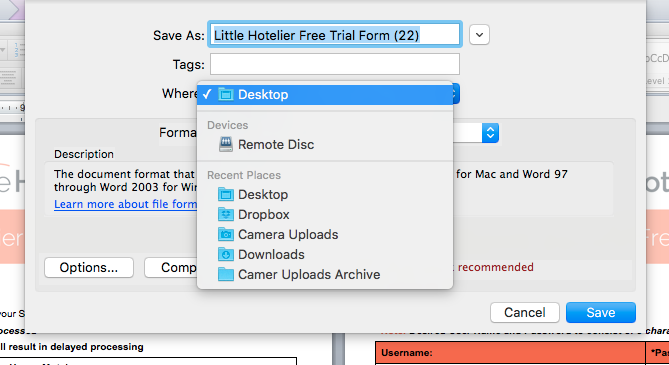
Task: Expand the save dialog with chevron button
Action: (479, 35)
